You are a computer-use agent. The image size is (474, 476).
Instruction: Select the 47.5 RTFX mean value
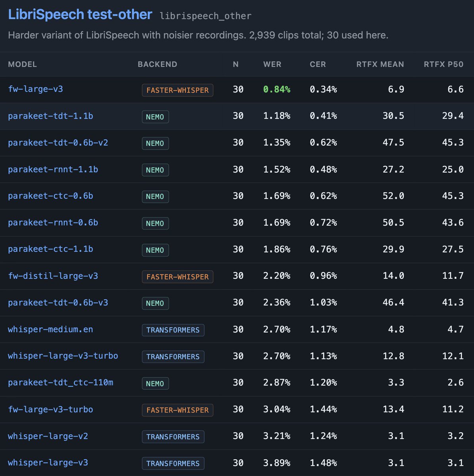pyautogui.click(x=393, y=142)
